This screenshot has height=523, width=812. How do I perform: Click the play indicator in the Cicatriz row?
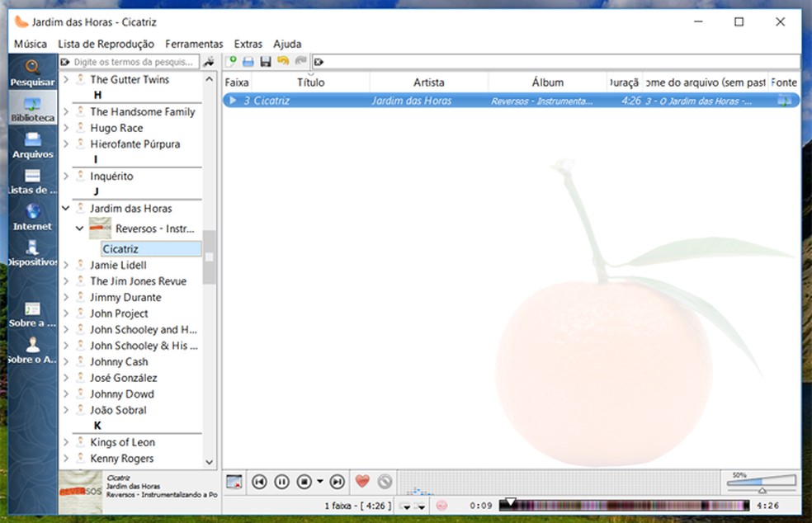(233, 100)
